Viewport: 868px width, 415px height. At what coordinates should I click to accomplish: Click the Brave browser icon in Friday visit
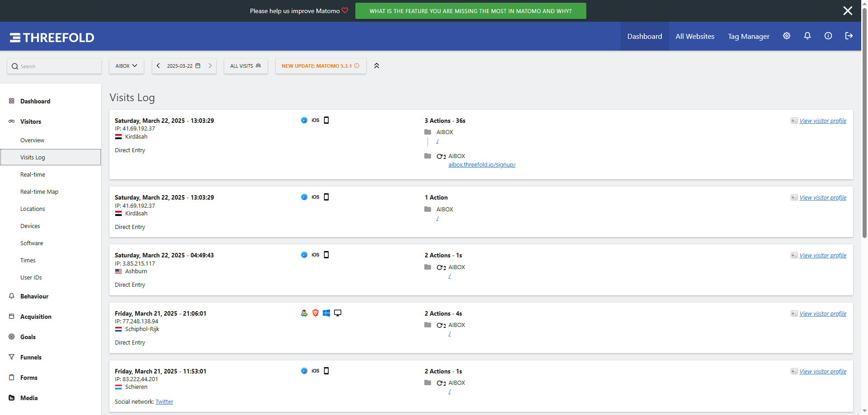(x=316, y=313)
